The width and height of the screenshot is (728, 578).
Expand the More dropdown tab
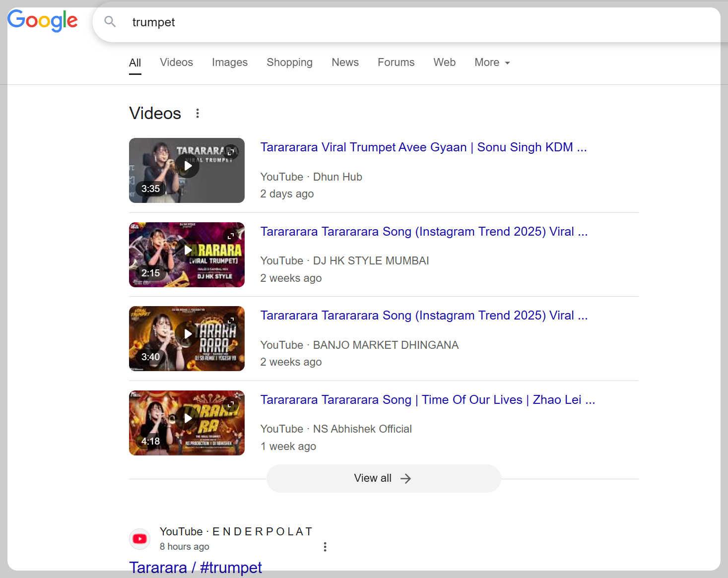click(x=492, y=63)
